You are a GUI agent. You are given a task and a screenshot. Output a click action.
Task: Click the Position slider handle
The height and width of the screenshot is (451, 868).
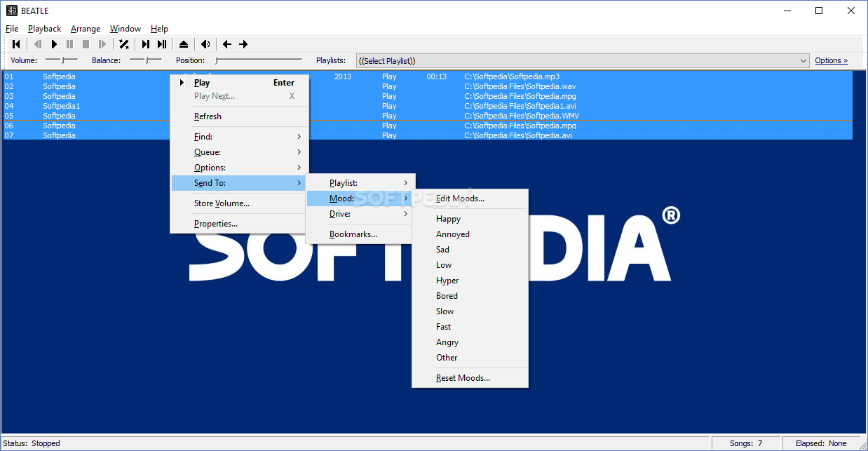click(x=217, y=60)
